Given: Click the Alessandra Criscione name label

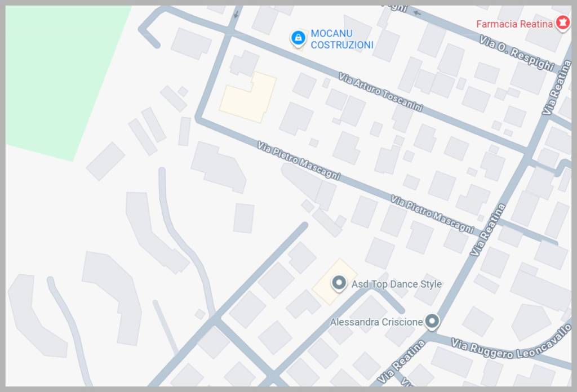Looking at the screenshot, I should 376,322.
